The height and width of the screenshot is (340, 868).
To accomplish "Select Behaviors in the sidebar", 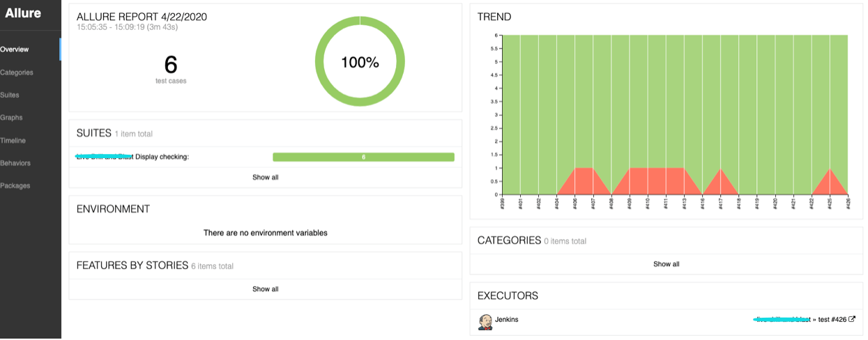I will (x=15, y=163).
